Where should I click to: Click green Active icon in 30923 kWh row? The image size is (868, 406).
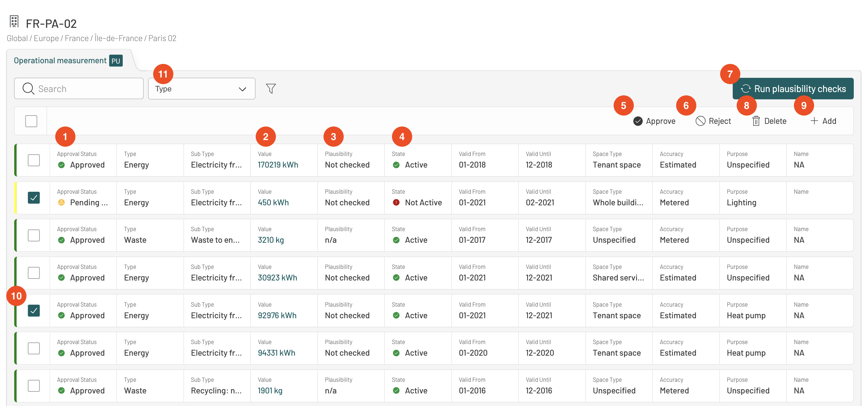(396, 278)
